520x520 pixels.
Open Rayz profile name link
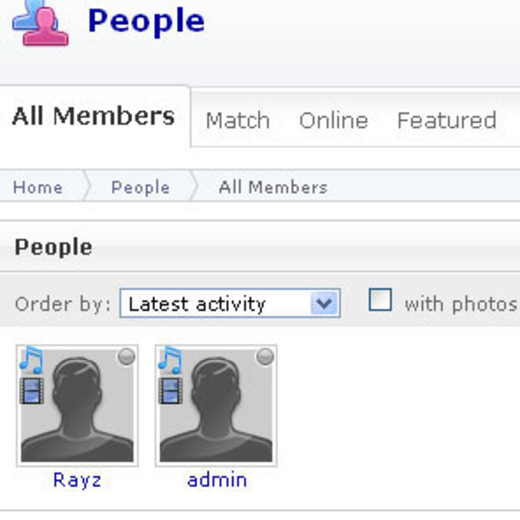(x=77, y=480)
